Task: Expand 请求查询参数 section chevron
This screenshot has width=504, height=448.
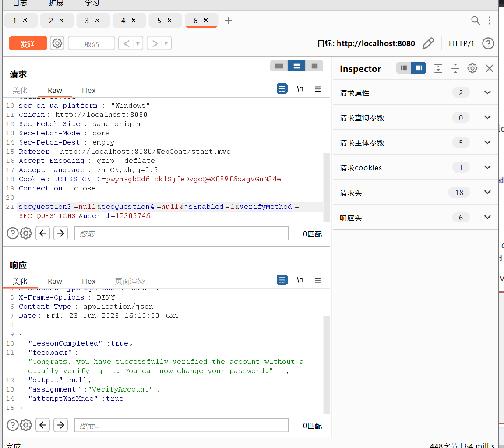Action: [487, 118]
